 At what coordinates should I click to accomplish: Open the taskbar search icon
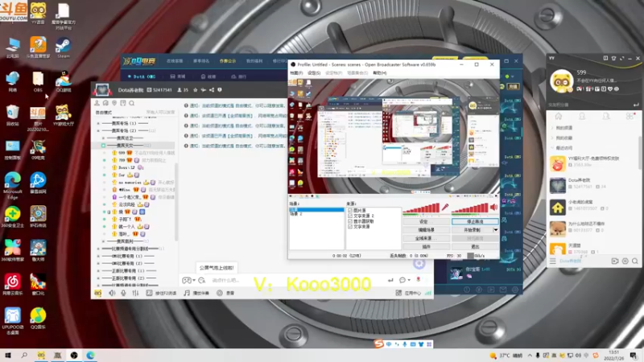[24, 356]
